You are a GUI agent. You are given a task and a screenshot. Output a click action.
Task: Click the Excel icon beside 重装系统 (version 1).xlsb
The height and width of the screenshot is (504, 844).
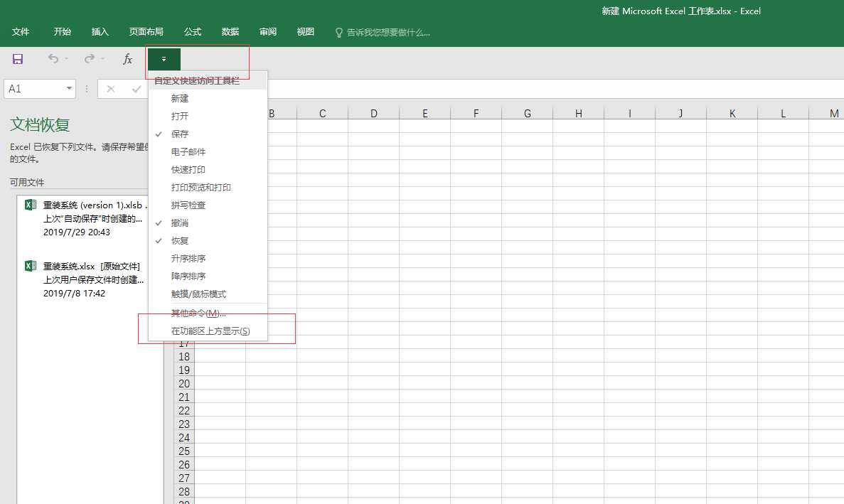click(x=31, y=205)
